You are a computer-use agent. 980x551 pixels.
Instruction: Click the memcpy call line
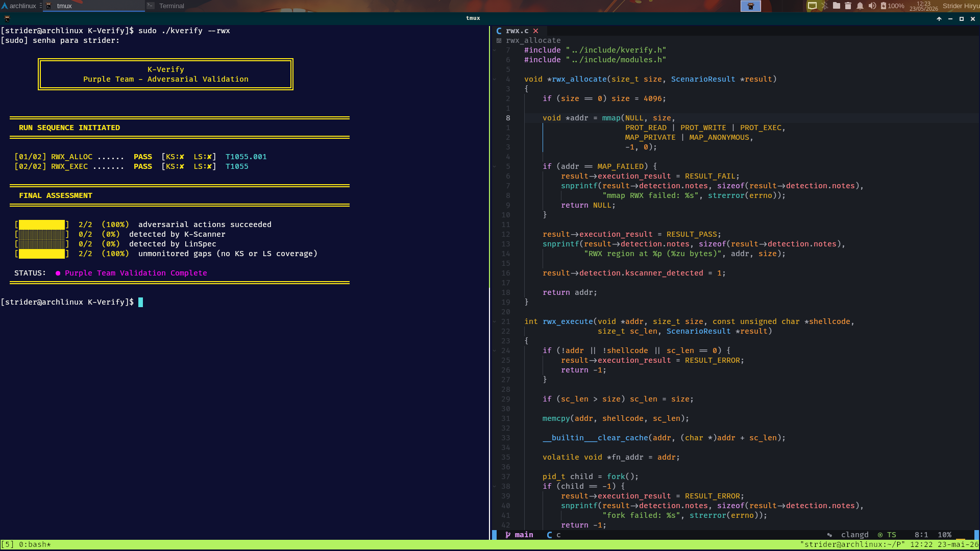pos(616,418)
